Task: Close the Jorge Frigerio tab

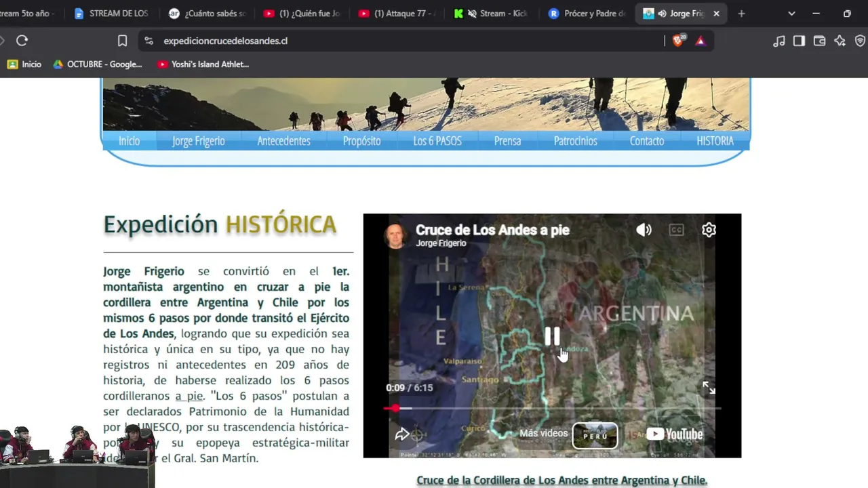Action: (716, 14)
